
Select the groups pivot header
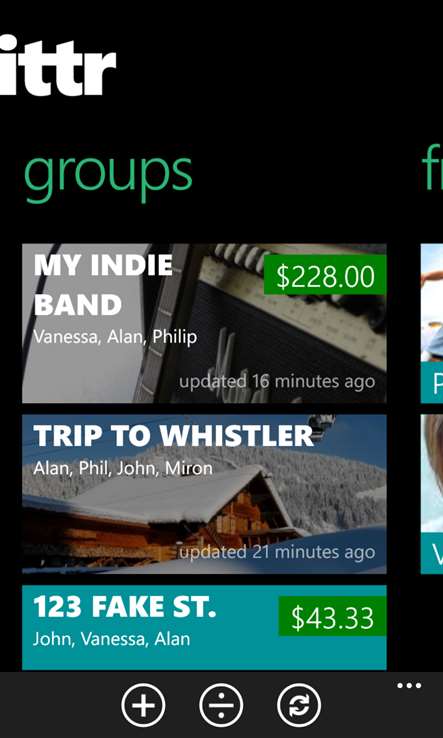(x=108, y=175)
